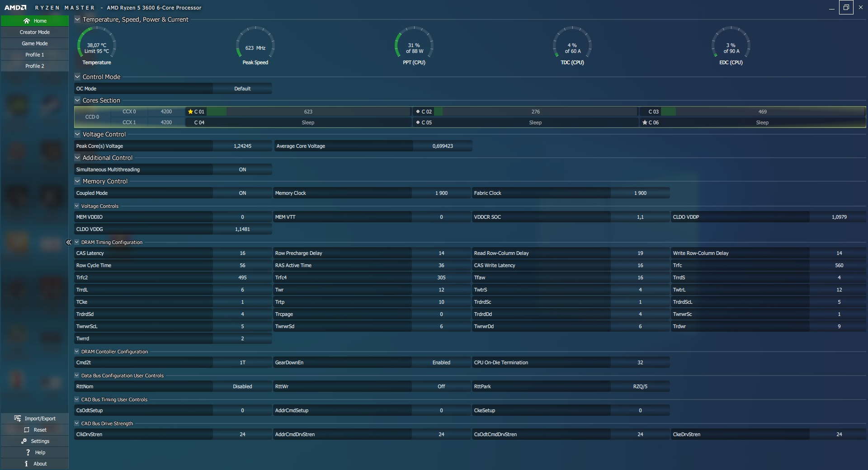This screenshot has height=470, width=868.
Task: Collapse the Additional Control section
Action: [x=77, y=158]
